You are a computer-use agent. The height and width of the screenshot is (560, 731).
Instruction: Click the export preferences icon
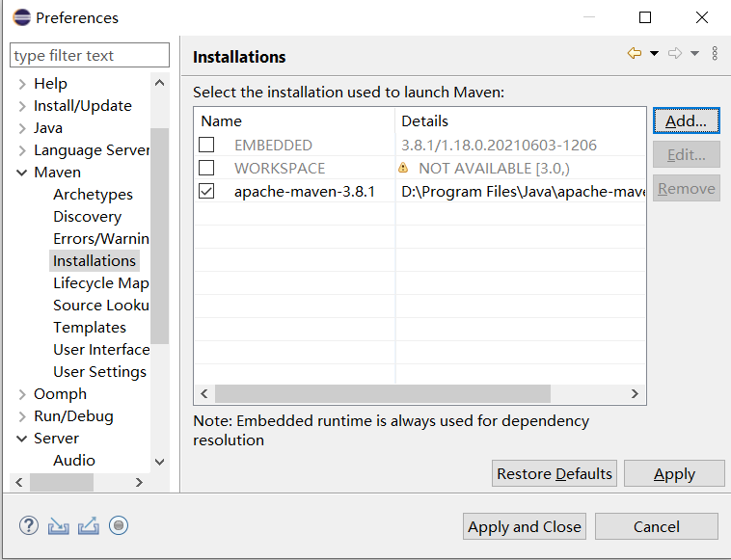(88, 525)
